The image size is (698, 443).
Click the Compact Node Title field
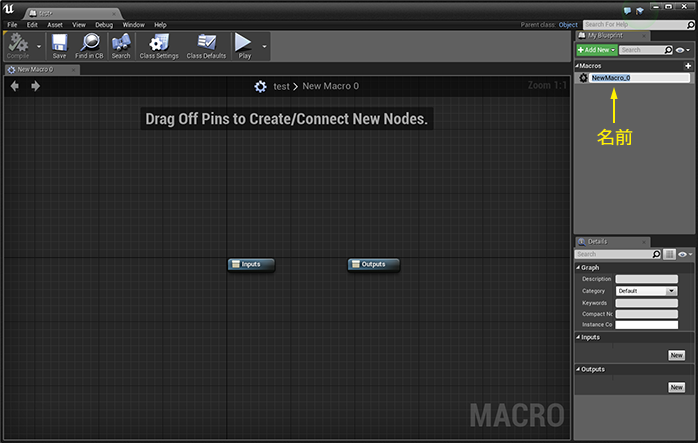click(x=646, y=314)
